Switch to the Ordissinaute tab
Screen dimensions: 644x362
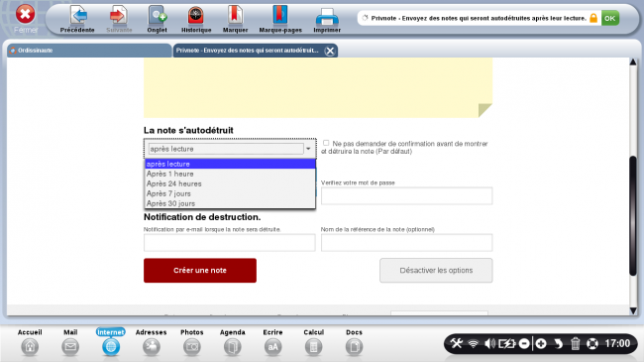[x=89, y=51]
